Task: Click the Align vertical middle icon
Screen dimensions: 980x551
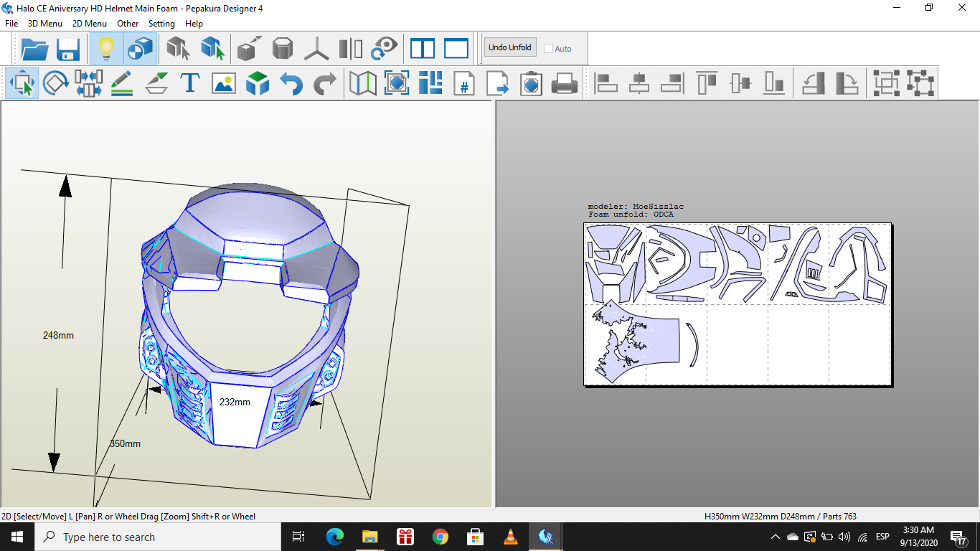Action: [740, 83]
